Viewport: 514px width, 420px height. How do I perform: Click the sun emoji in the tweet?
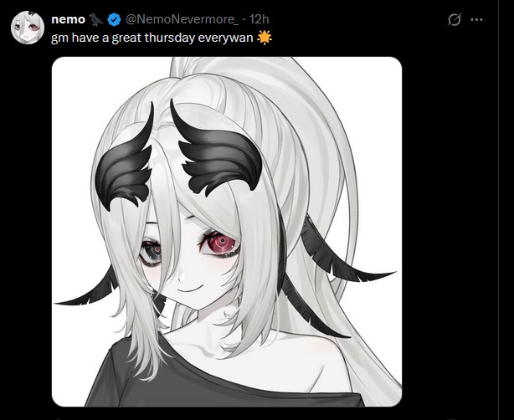click(x=265, y=38)
